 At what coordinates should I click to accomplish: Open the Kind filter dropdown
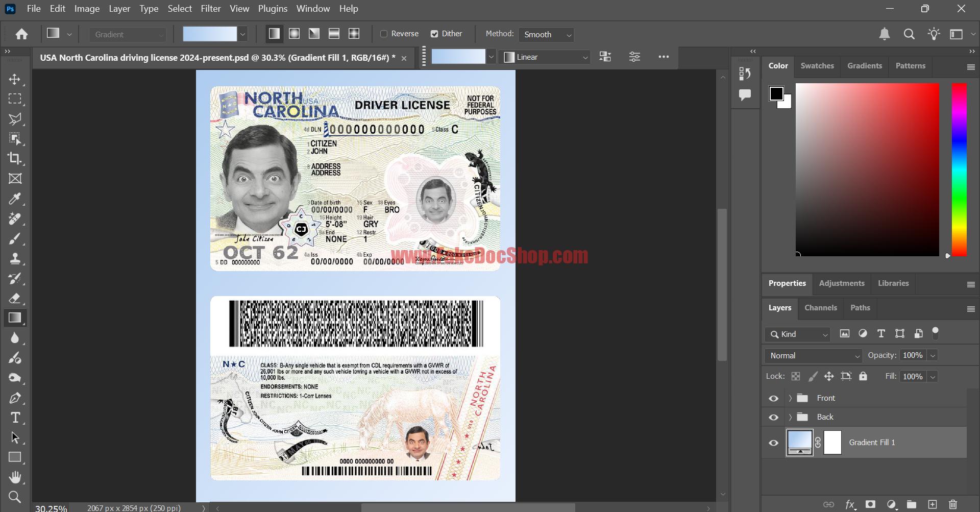[798, 334]
